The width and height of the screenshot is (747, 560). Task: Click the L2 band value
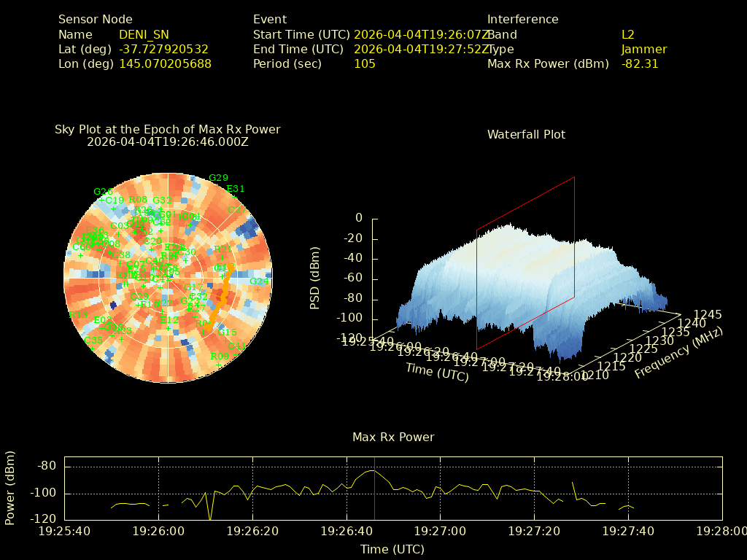pyautogui.click(x=628, y=34)
